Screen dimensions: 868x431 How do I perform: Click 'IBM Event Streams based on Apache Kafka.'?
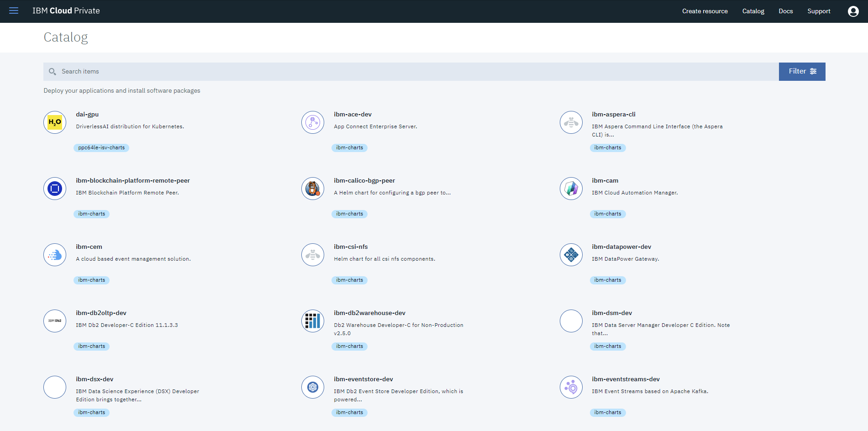(650, 392)
